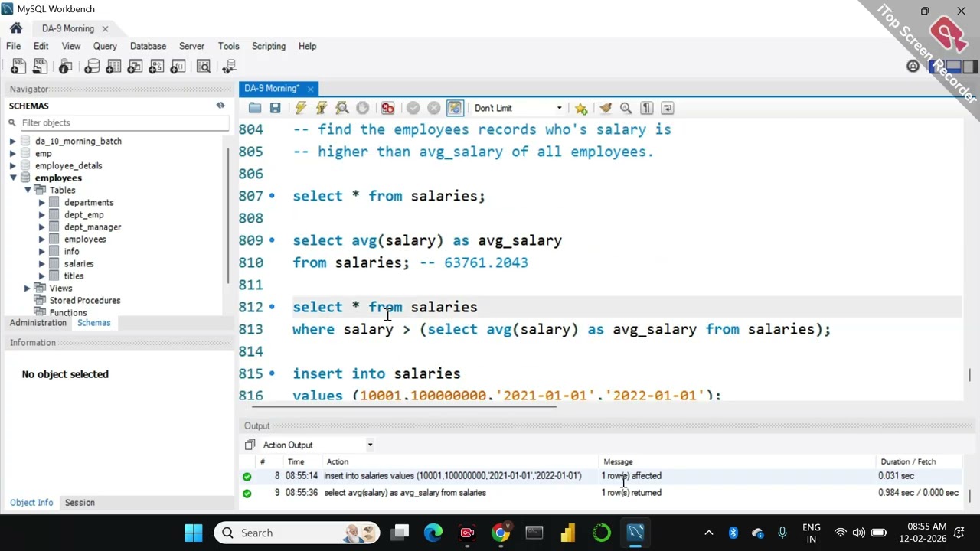Screen dimensions: 980x551
Task: Create new function toolbar icon
Action: (x=178, y=67)
